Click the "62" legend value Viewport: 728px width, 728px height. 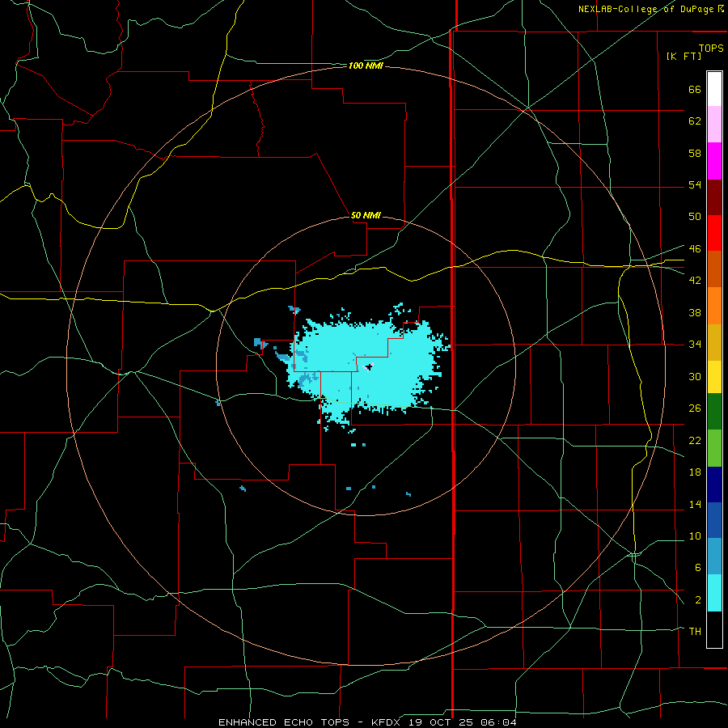(695, 121)
